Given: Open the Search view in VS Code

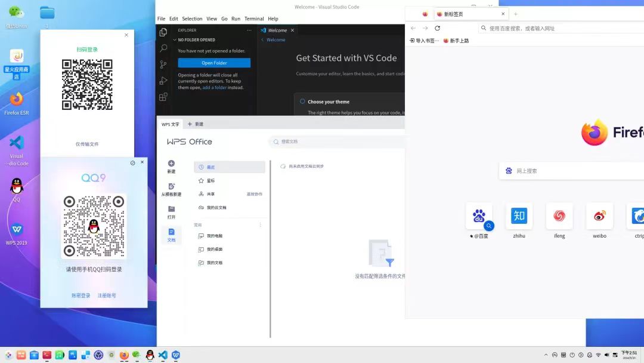Looking at the screenshot, I should click(x=163, y=48).
